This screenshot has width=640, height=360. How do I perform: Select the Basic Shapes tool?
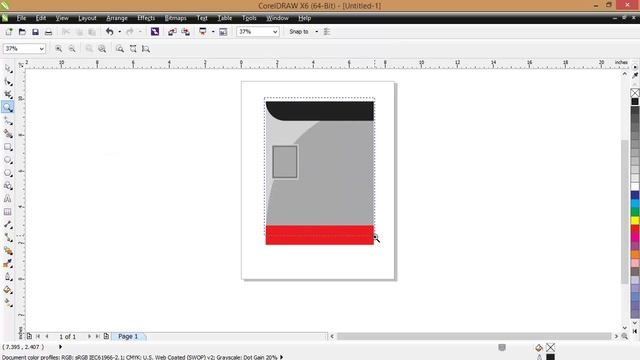click(x=8, y=186)
